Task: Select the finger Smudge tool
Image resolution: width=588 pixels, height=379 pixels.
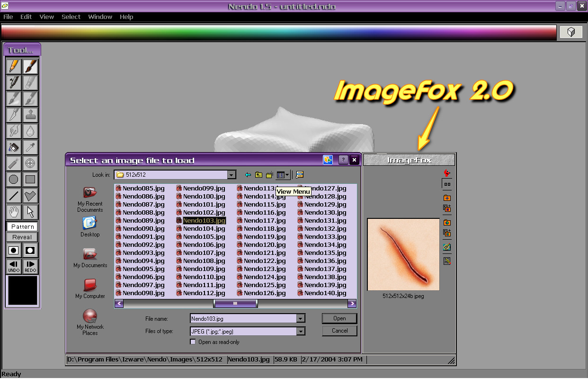Action: coord(14,131)
